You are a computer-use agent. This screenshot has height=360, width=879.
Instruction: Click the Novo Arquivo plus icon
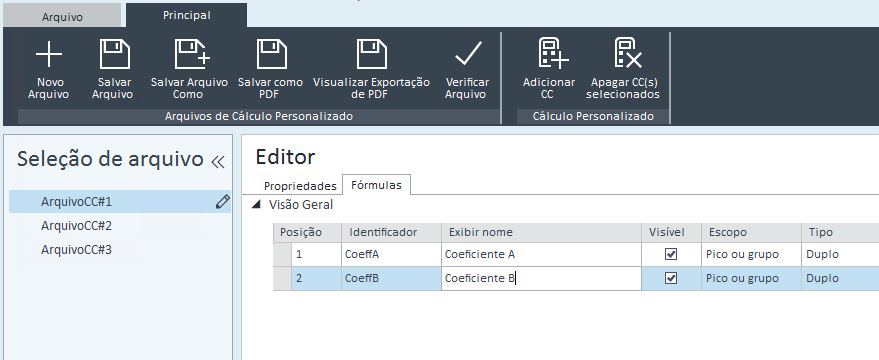click(x=49, y=54)
